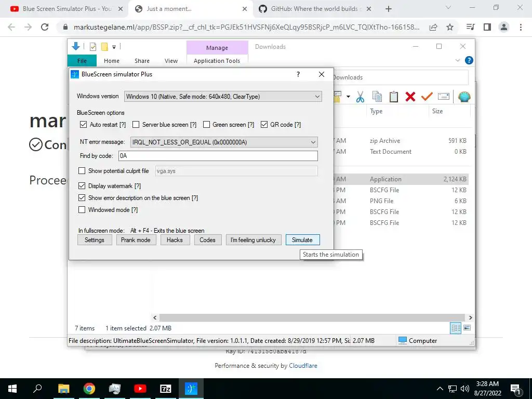The image size is (532, 399).
Task: Expand the Explorer ribbon chevron
Action: pos(457,60)
